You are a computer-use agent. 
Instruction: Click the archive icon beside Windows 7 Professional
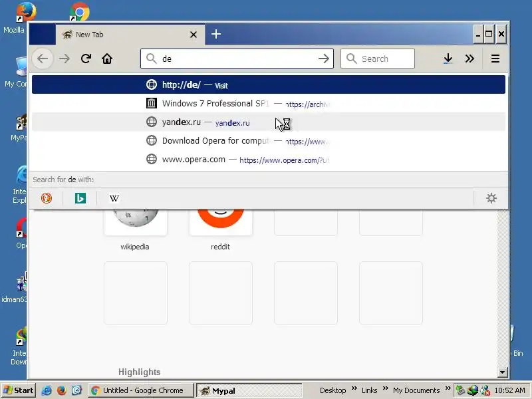pyautogui.click(x=152, y=103)
